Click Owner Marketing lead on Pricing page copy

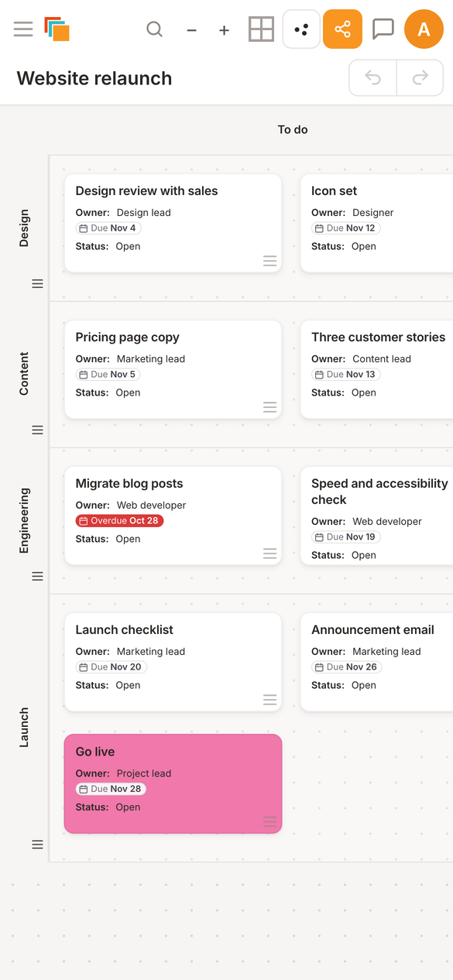point(130,359)
